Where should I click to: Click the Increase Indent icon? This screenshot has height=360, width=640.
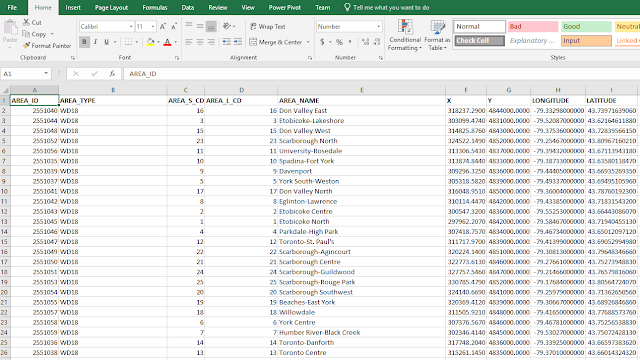(238, 42)
